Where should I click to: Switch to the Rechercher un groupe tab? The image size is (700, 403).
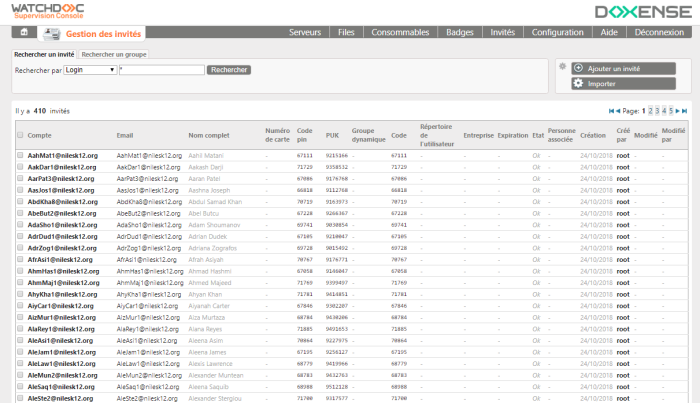[113, 54]
